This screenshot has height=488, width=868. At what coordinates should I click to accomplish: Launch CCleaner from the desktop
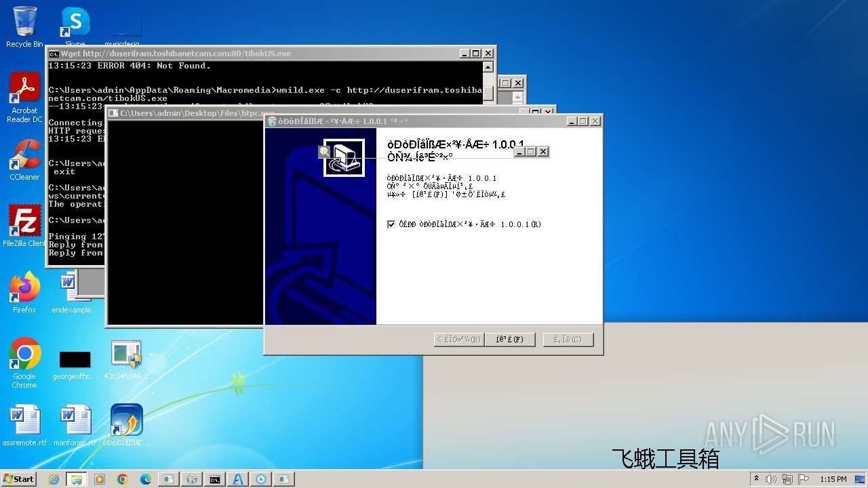point(24,160)
